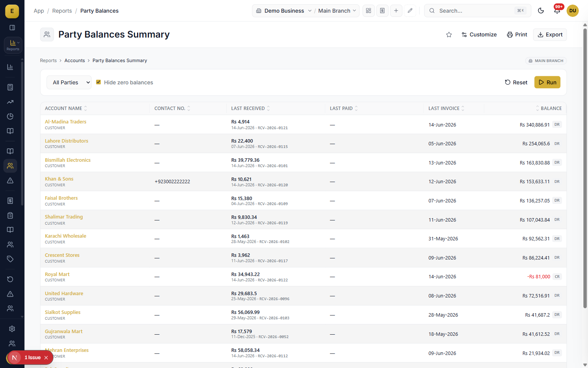Collapse the sidebar with the panel toggle icon
This screenshot has width=588, height=368.
tap(12, 28)
